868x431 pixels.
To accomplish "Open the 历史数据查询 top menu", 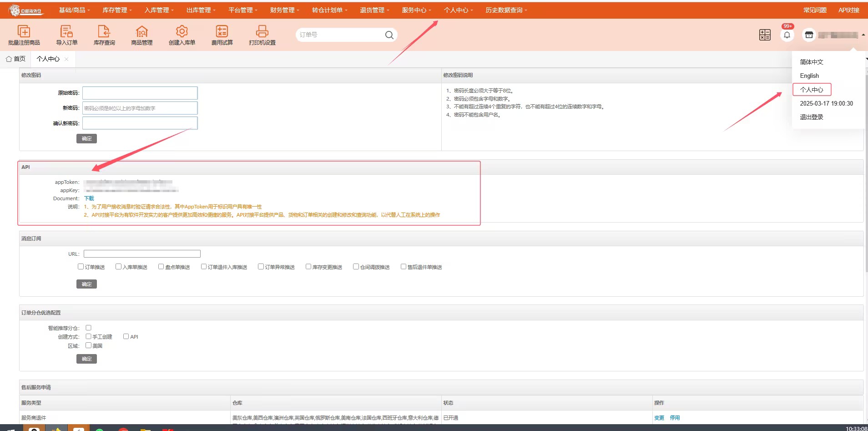I will click(x=506, y=10).
